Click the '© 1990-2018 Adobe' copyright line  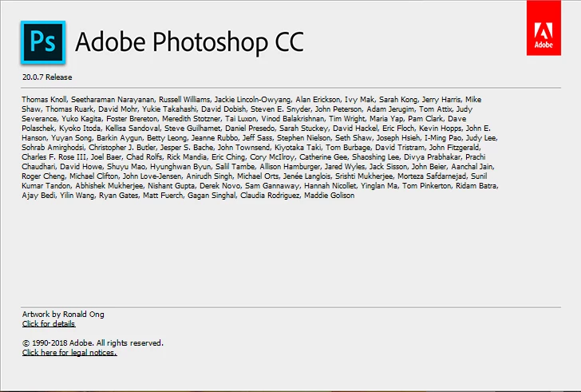pyautogui.click(x=93, y=343)
